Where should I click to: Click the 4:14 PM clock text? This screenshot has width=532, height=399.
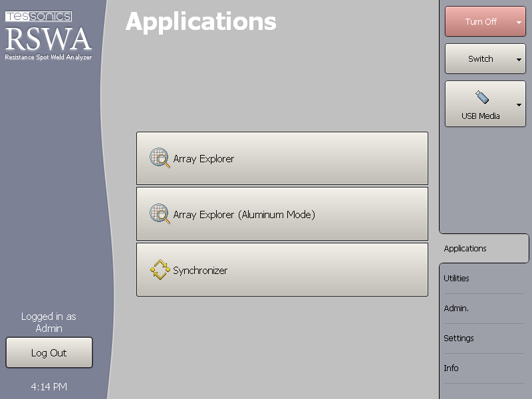click(49, 387)
